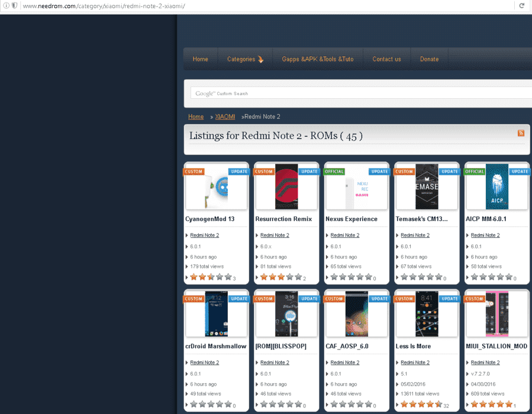
Task: Open MIUI_STALLION_MOD thumbnail image
Action: pos(497,313)
